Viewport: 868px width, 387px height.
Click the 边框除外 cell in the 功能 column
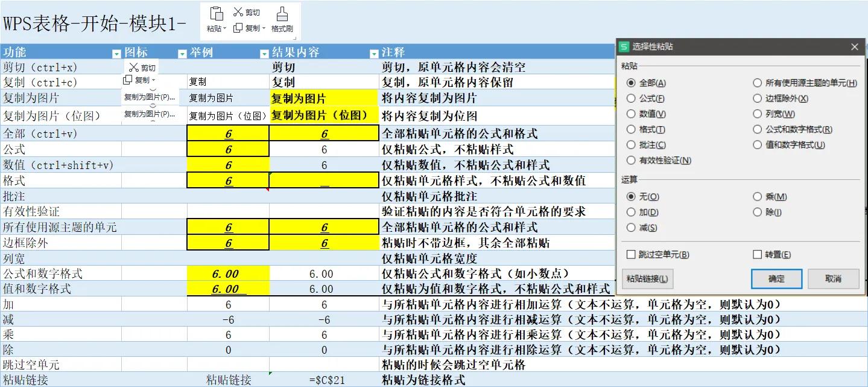(x=61, y=243)
